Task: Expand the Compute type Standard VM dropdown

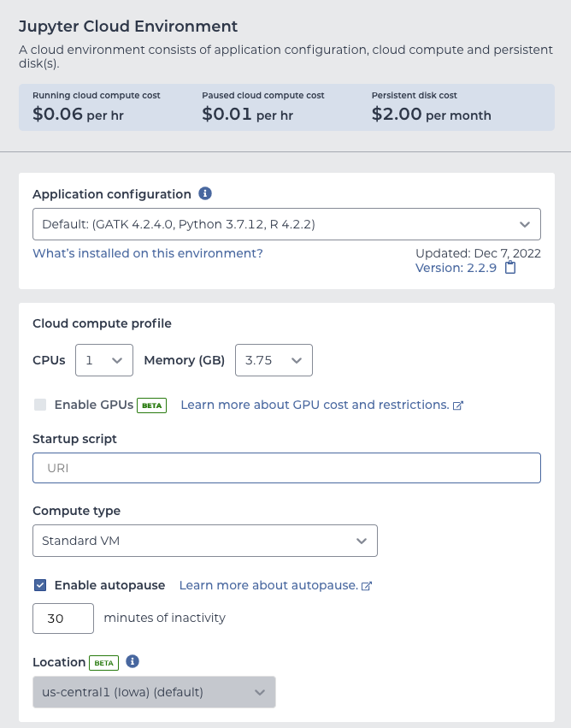Action: coord(205,541)
